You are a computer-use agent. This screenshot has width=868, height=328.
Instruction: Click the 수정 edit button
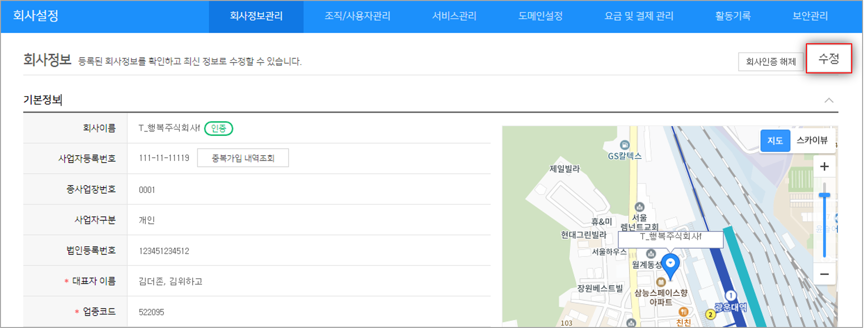829,59
